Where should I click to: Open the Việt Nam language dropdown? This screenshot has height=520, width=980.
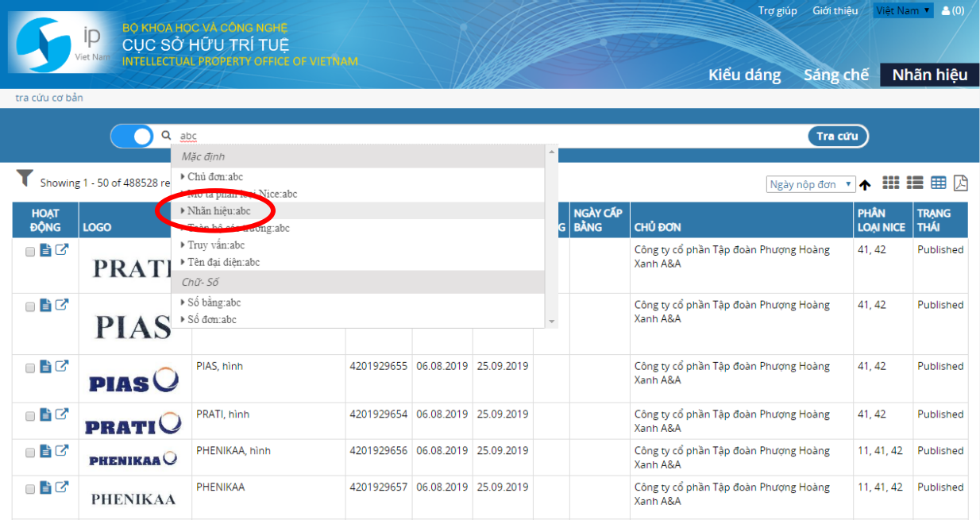(x=903, y=10)
